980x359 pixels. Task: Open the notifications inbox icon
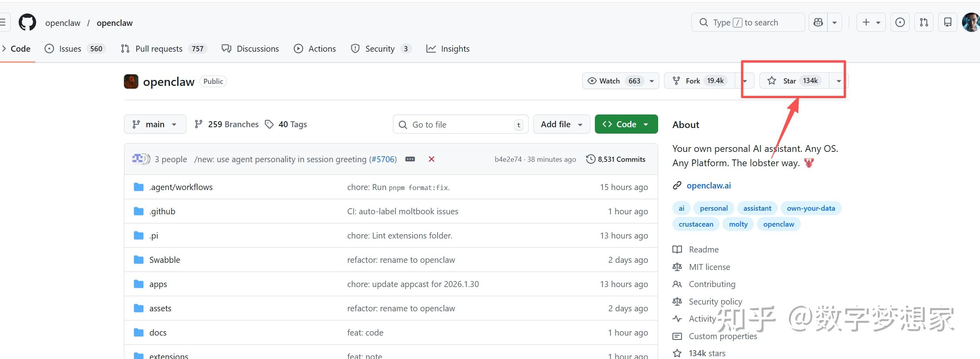pos(948,23)
